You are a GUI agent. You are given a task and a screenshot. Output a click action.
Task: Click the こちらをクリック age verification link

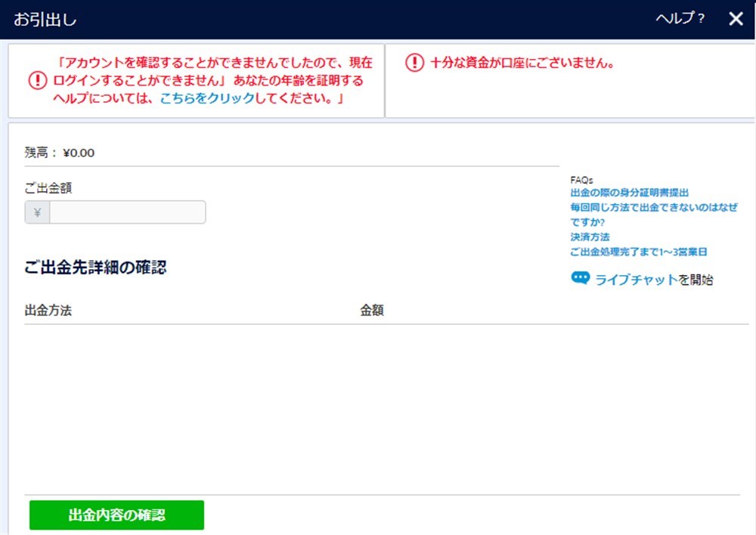click(207, 98)
